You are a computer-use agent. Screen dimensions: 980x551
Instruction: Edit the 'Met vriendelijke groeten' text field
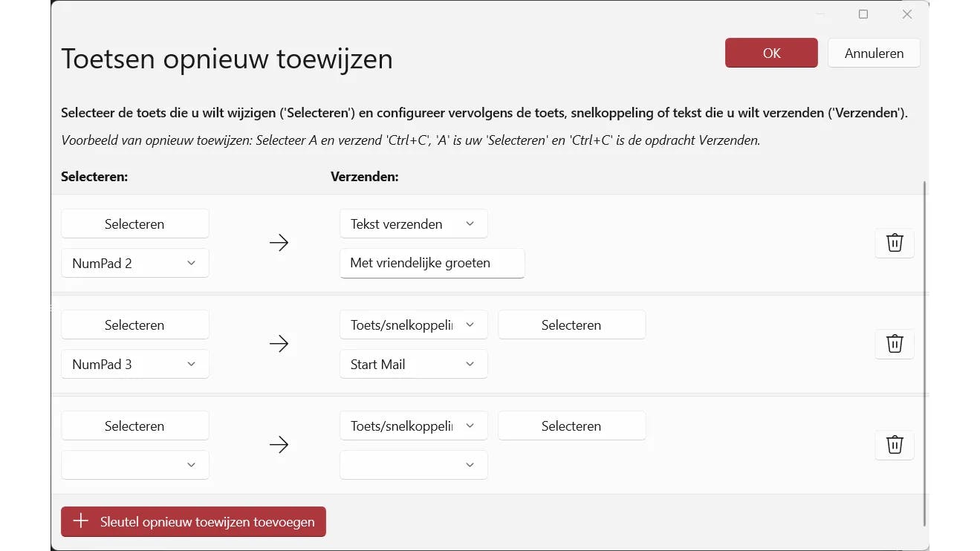pos(432,263)
